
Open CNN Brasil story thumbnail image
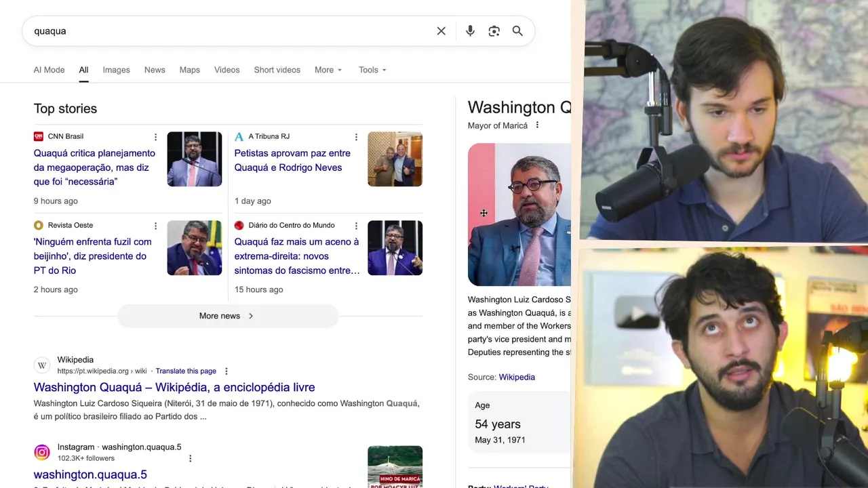coord(195,159)
